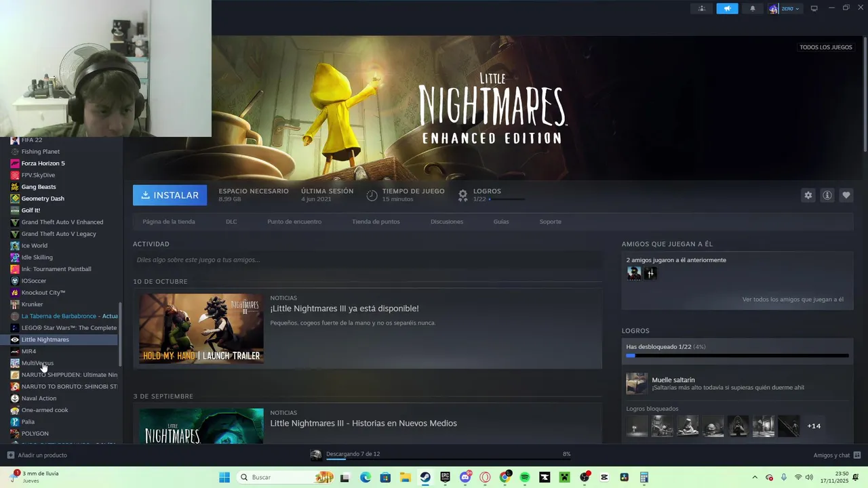Open the first friend avatar who played
868x488 pixels.
(634, 273)
